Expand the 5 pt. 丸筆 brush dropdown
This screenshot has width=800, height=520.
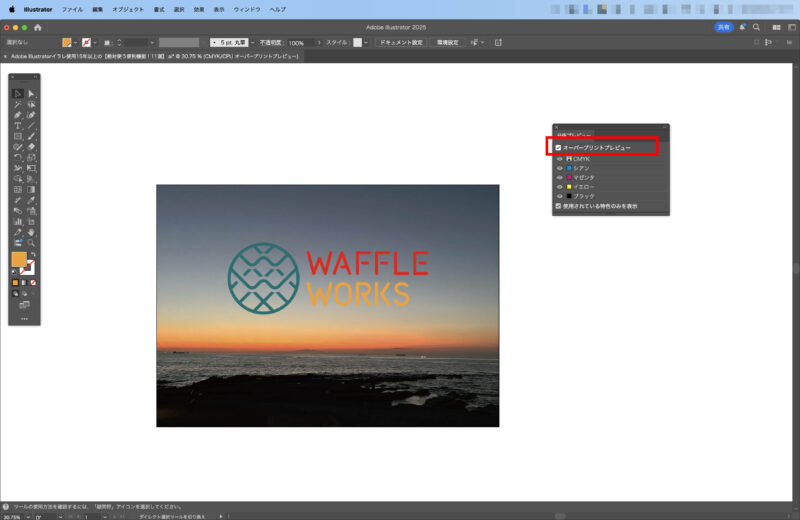click(251, 43)
